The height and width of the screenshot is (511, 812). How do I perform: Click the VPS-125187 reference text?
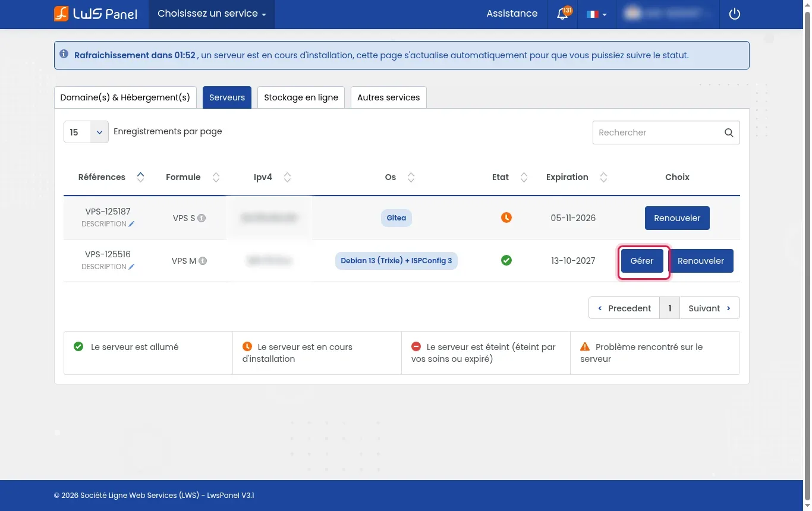[x=108, y=212]
